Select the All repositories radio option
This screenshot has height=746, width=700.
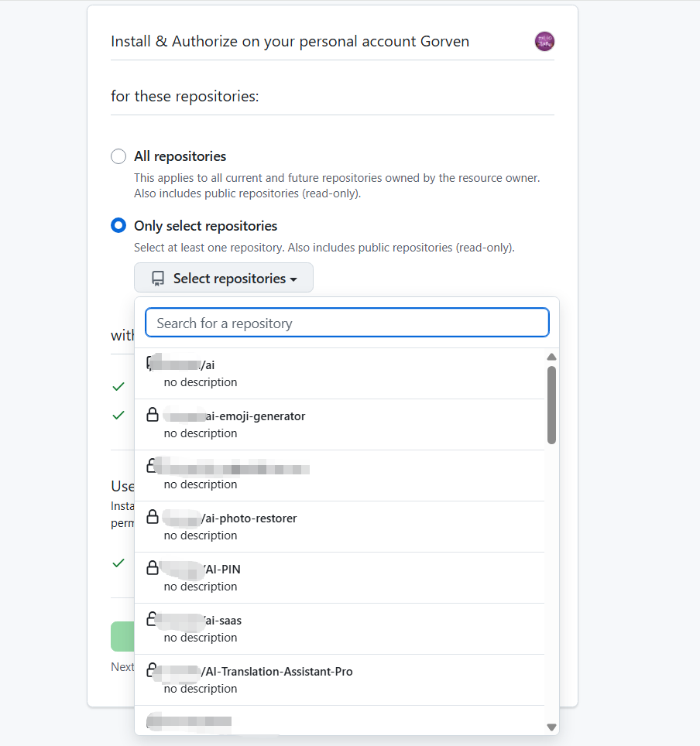pyautogui.click(x=118, y=156)
